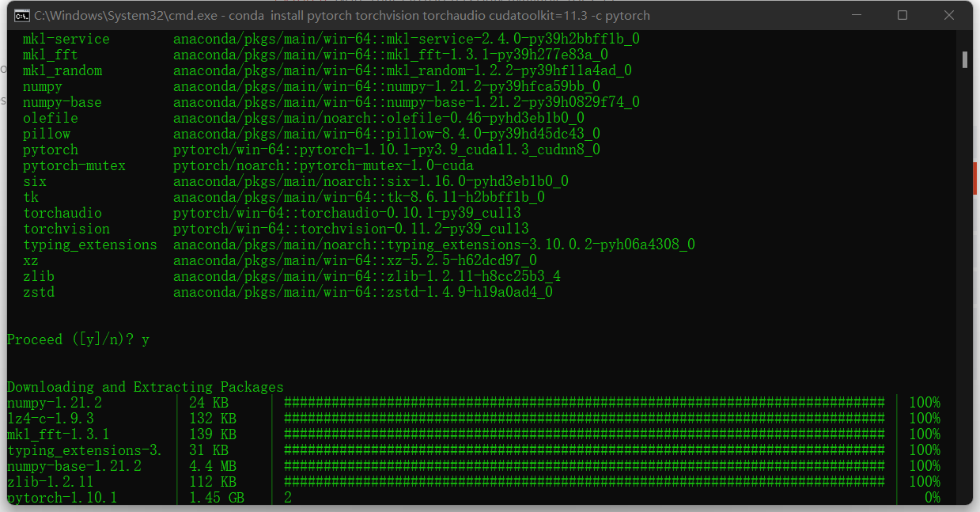980x512 pixels.
Task: Click package name 'six'
Action: coord(35,181)
